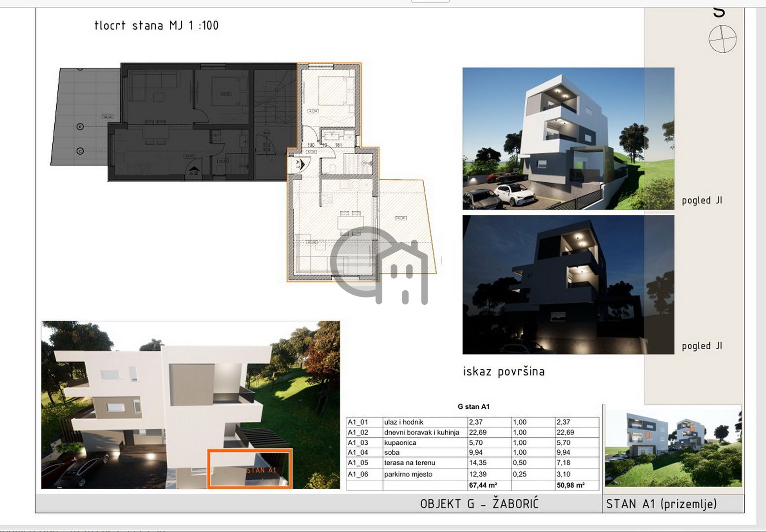Click circle marker B on the terrace
The height and width of the screenshot is (532, 766).
[x=80, y=127]
